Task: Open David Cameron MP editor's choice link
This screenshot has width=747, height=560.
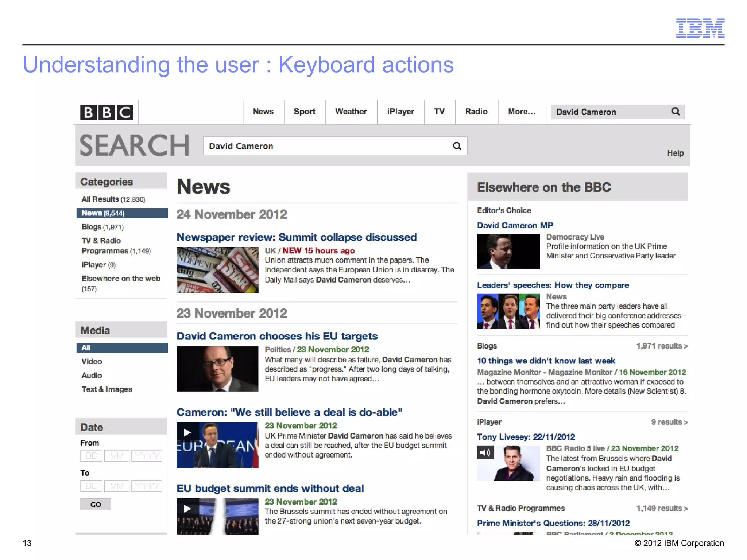Action: (515, 225)
